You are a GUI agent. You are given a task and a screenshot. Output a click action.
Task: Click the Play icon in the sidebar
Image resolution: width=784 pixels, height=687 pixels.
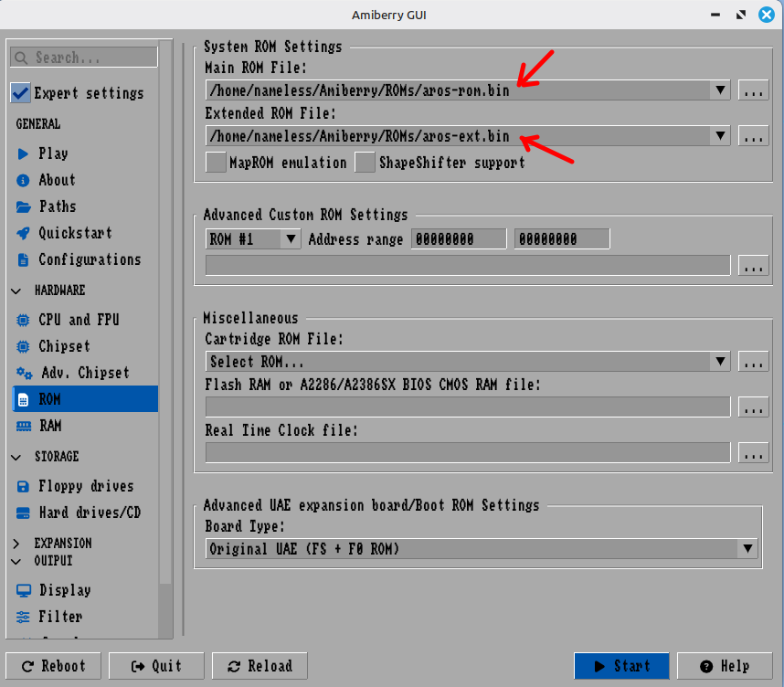[23, 153]
